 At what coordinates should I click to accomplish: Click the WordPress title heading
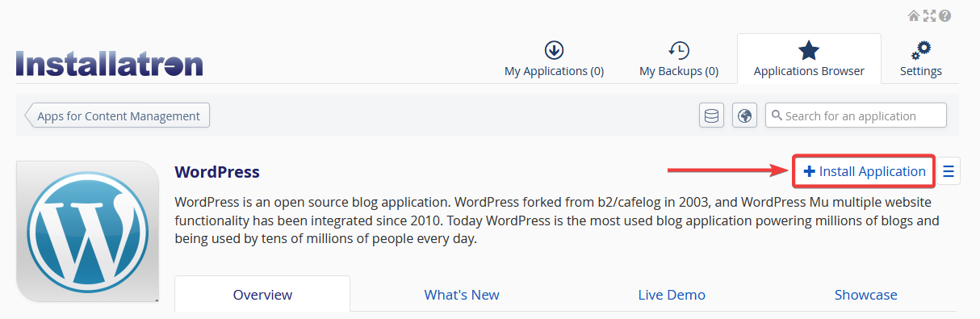click(x=217, y=172)
